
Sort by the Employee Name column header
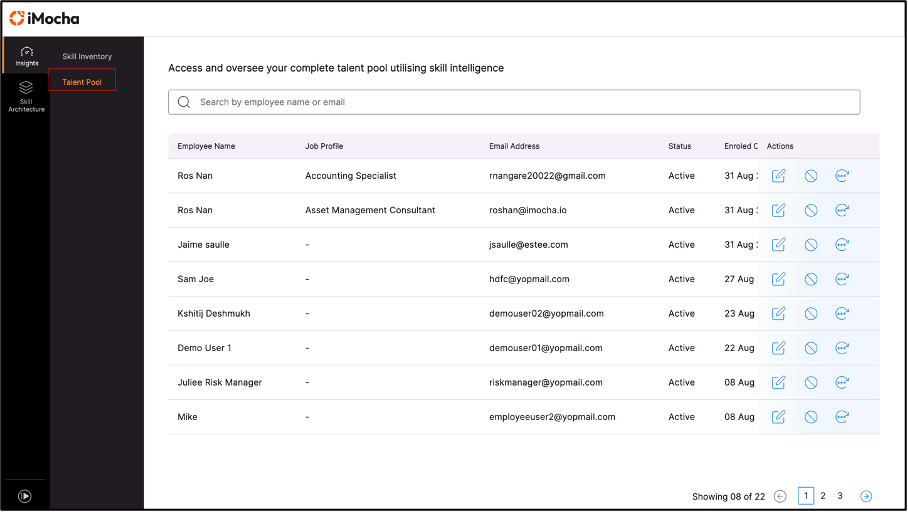tap(206, 146)
